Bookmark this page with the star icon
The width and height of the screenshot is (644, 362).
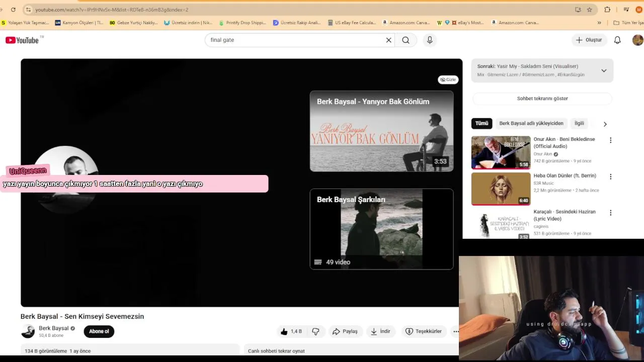point(589,10)
